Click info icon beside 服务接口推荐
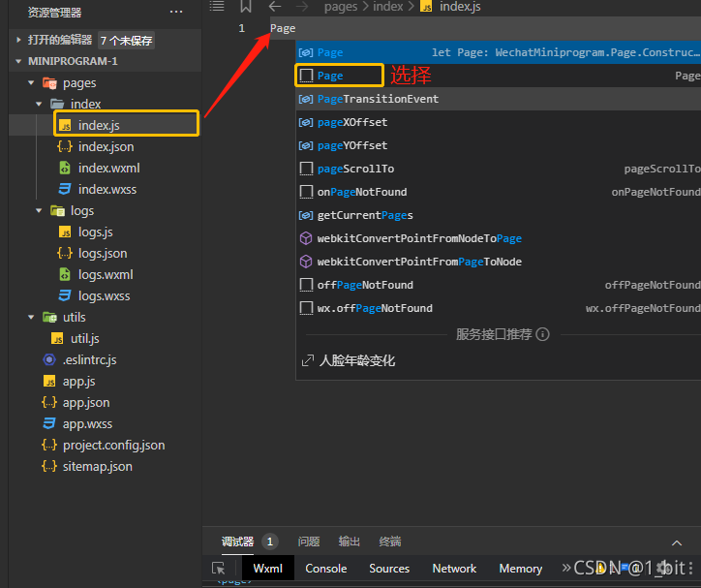 (542, 334)
